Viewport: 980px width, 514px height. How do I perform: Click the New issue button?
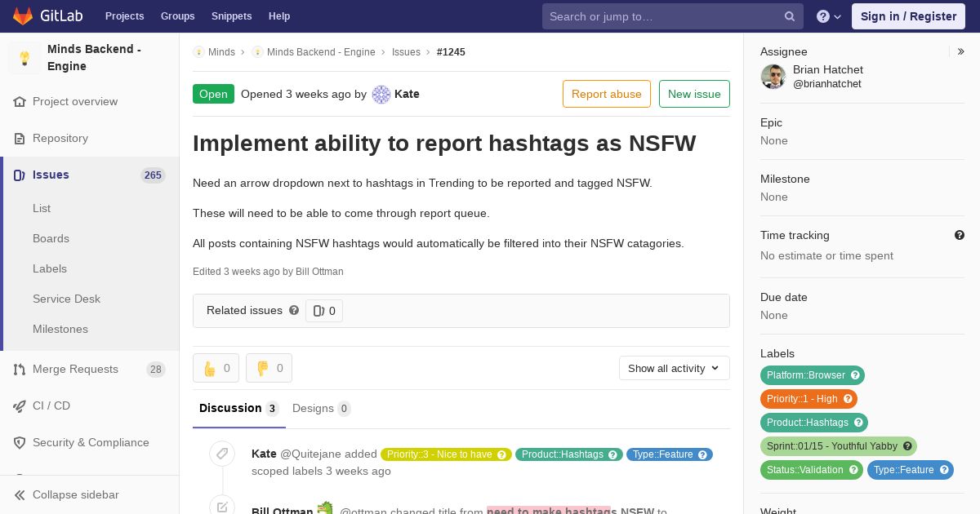694,94
